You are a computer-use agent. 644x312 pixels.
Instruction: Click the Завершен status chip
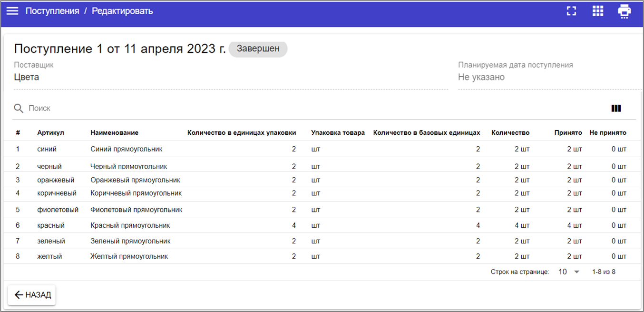[258, 49]
